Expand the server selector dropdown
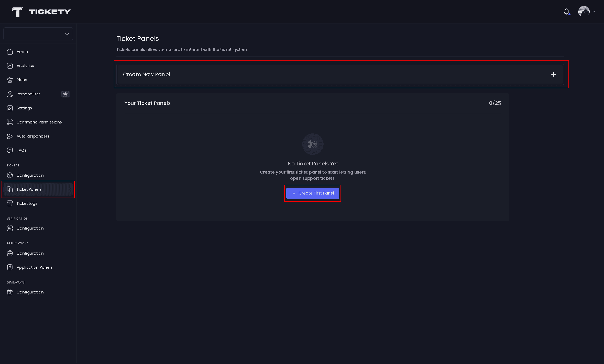The height and width of the screenshot is (364, 604). tap(38, 34)
